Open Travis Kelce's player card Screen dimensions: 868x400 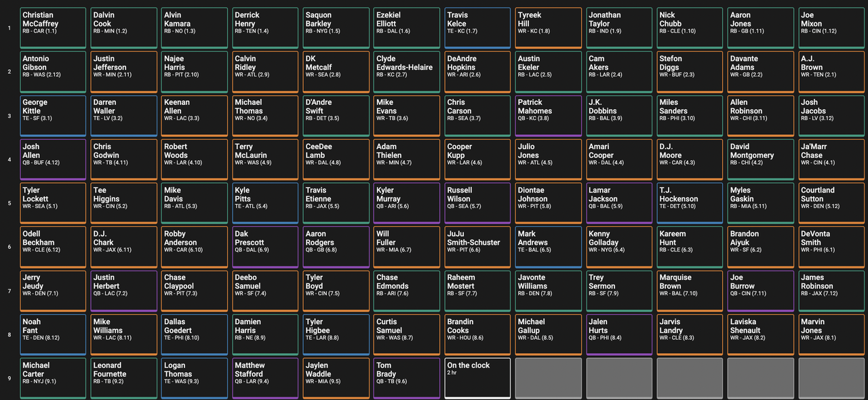coord(477,28)
